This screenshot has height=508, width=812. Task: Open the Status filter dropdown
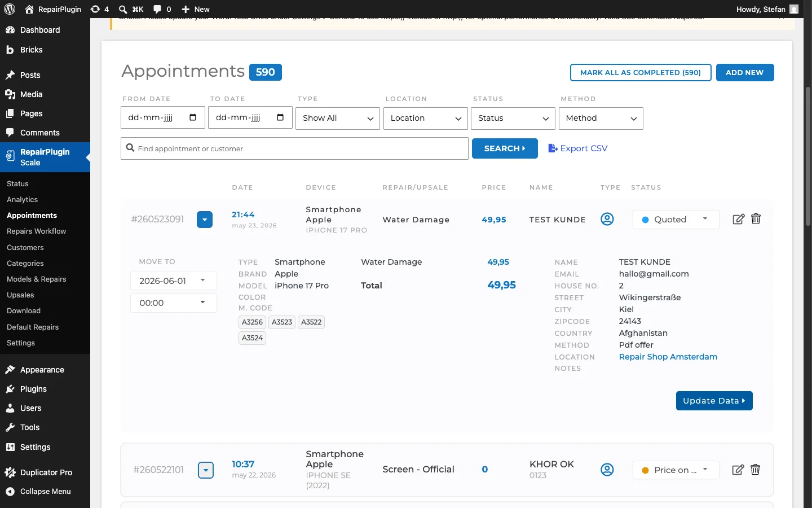click(x=513, y=118)
